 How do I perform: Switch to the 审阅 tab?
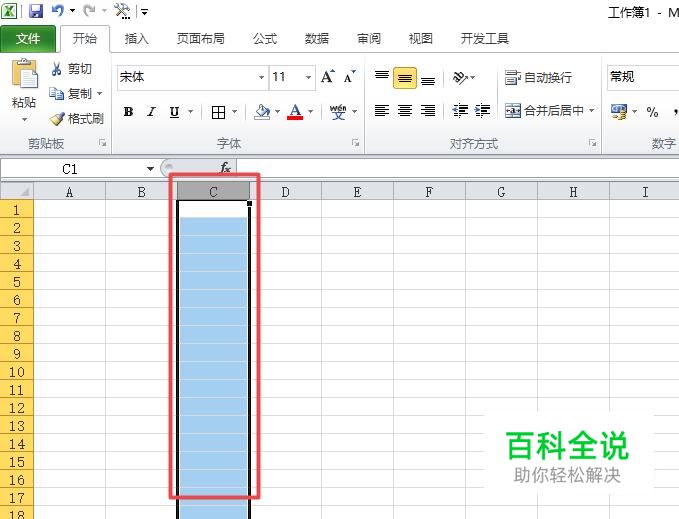369,39
